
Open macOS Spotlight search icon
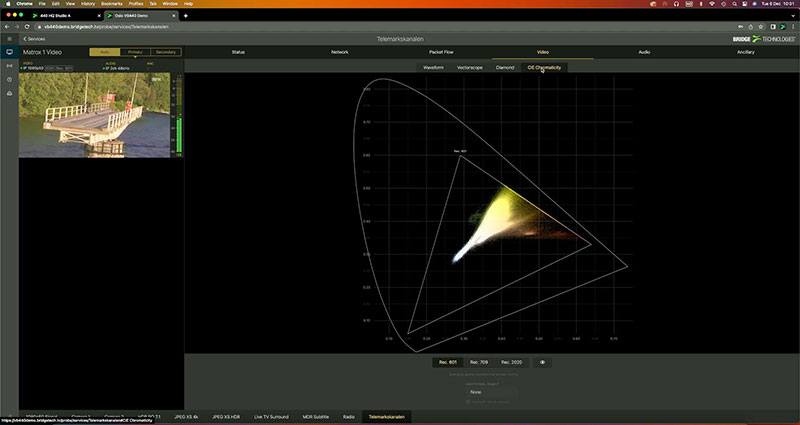tap(734, 4)
